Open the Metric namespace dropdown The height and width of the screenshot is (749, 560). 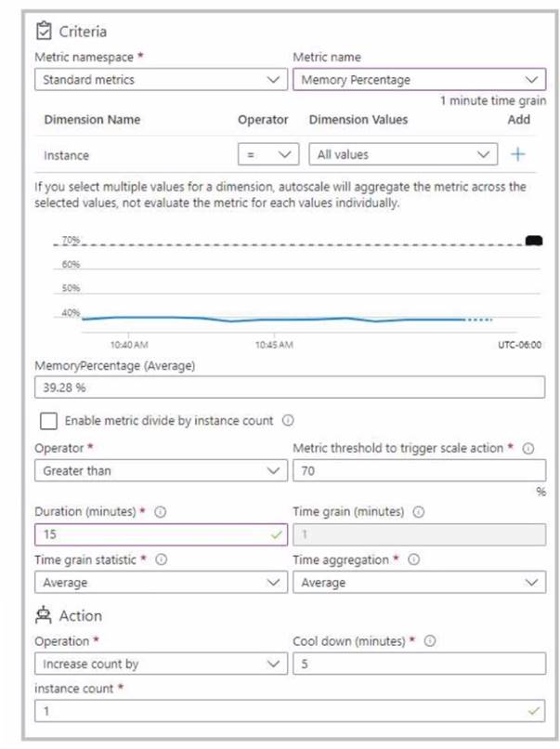pos(161,79)
